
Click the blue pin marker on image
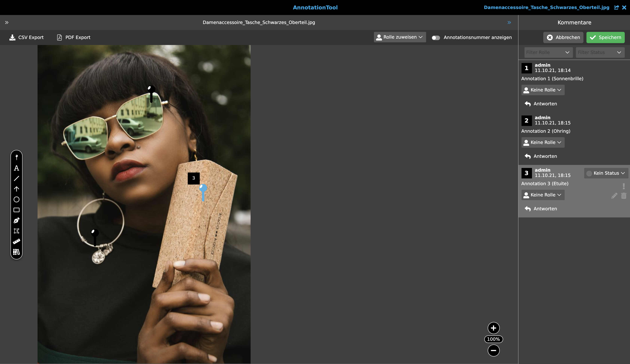(203, 189)
